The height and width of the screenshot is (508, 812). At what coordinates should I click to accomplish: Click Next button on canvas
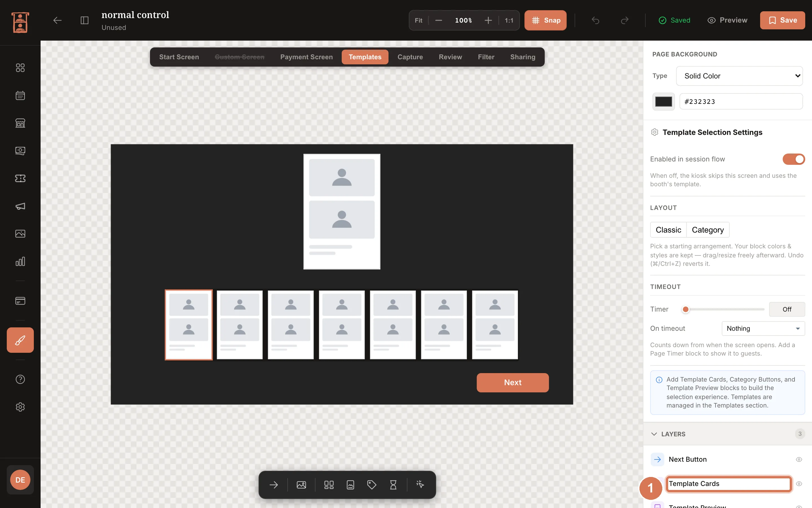pyautogui.click(x=513, y=382)
